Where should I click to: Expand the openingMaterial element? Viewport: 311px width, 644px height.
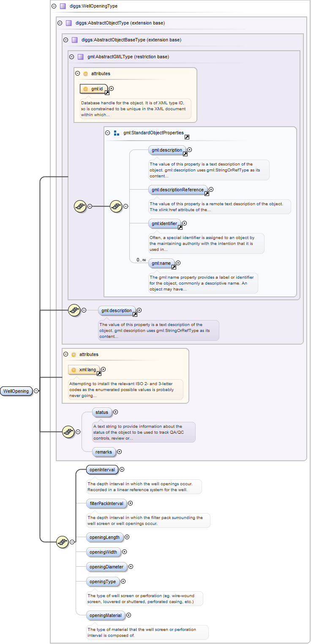tap(129, 615)
